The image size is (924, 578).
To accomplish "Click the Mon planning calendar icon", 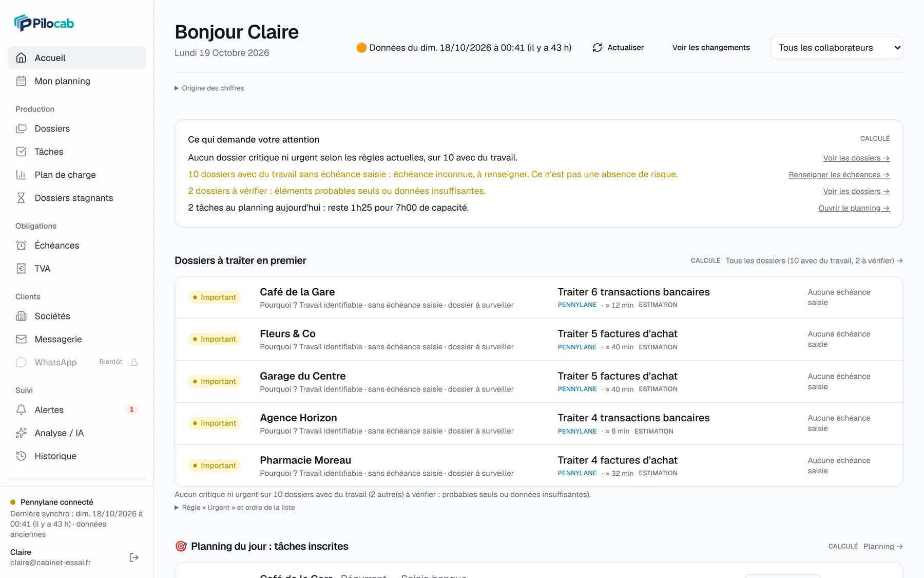I will (x=21, y=81).
